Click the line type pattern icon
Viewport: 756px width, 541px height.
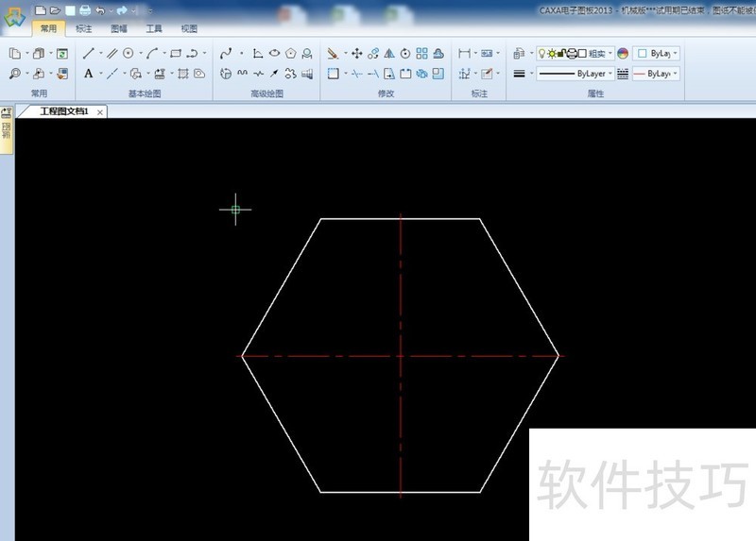pyautogui.click(x=623, y=74)
